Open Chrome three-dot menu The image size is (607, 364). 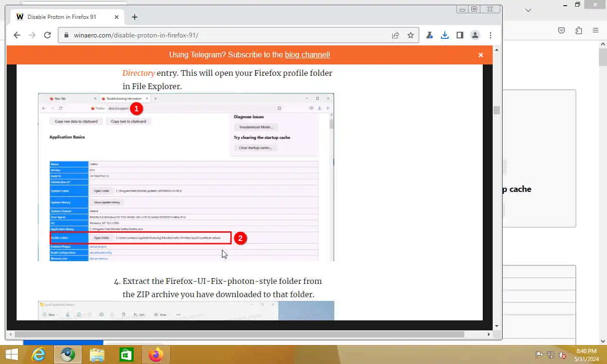click(490, 35)
